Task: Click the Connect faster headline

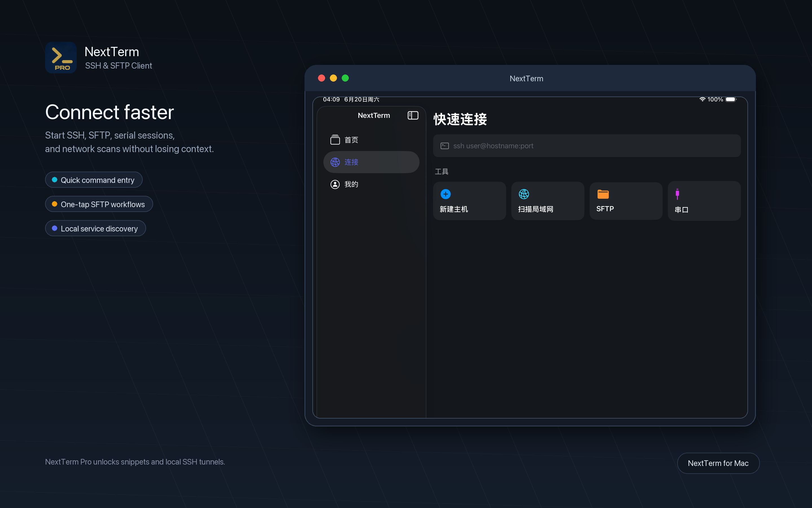Action: click(109, 112)
